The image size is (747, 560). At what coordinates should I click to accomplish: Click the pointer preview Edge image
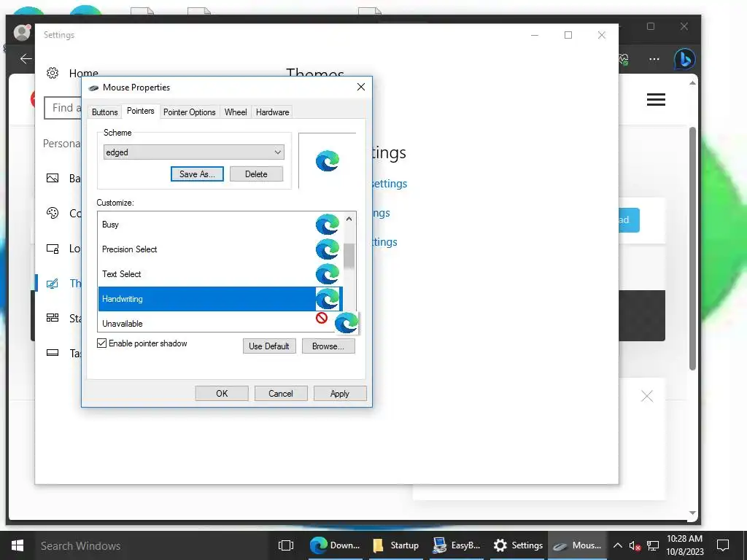[x=328, y=161]
